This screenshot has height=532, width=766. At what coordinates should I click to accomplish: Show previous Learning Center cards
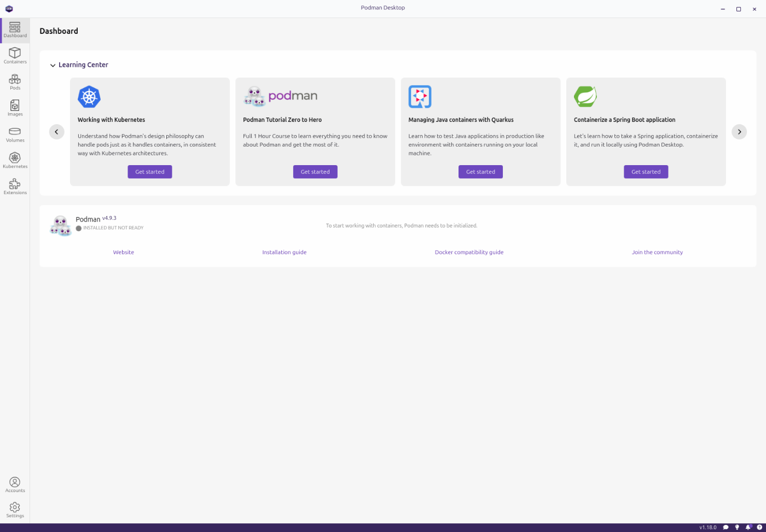tap(56, 132)
